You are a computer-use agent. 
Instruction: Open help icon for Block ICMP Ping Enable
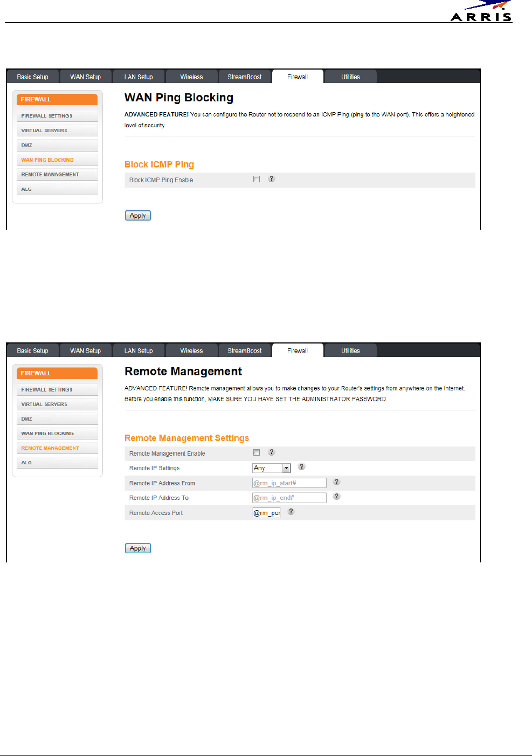(272, 179)
